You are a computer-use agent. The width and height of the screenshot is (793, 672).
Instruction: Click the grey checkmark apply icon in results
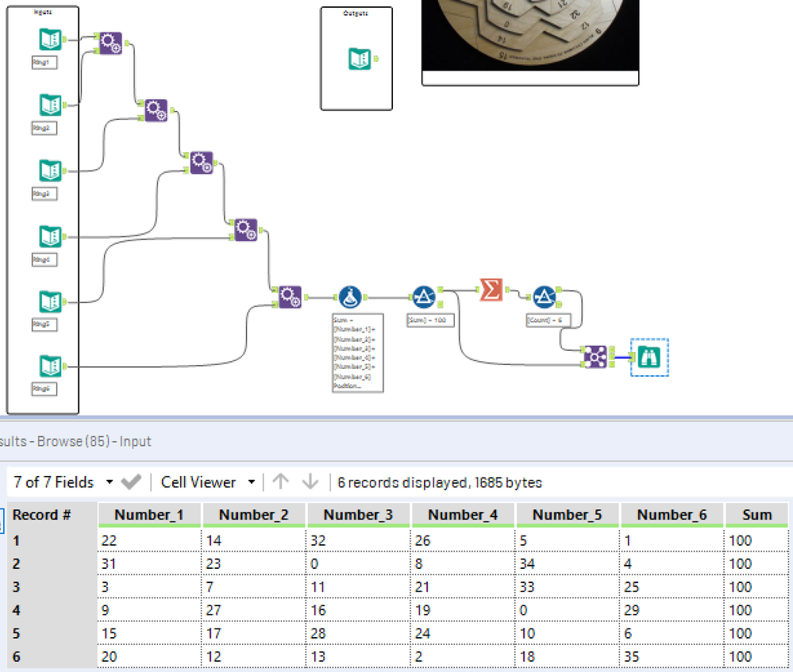point(131,482)
